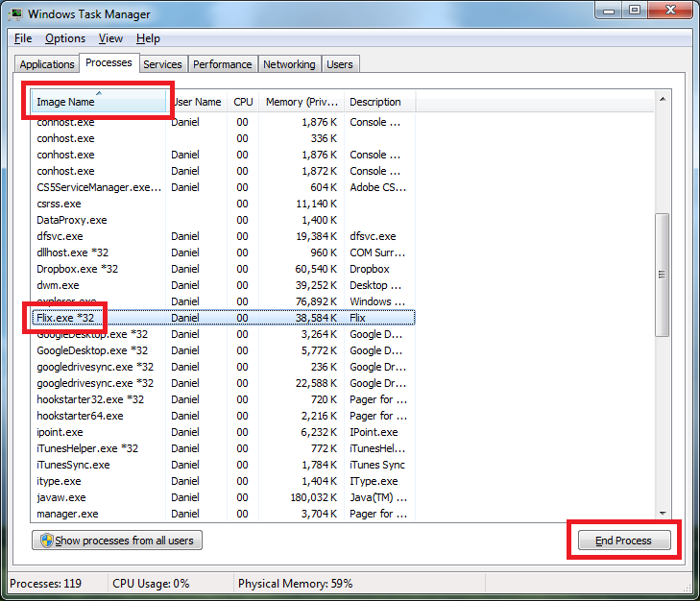Select the Flix.exe *32 process row
This screenshot has height=601, width=700.
coord(65,318)
